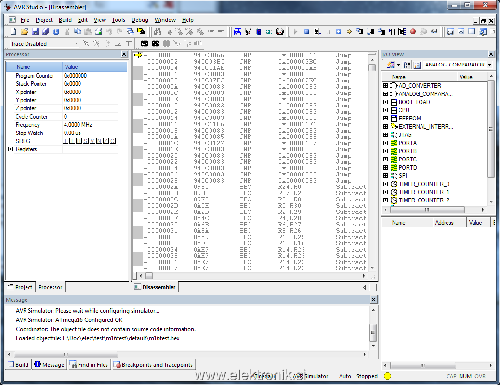The image size is (500, 385).
Task: Click the first black chip icon in trace toolbar
Action: pyautogui.click(x=144, y=43)
